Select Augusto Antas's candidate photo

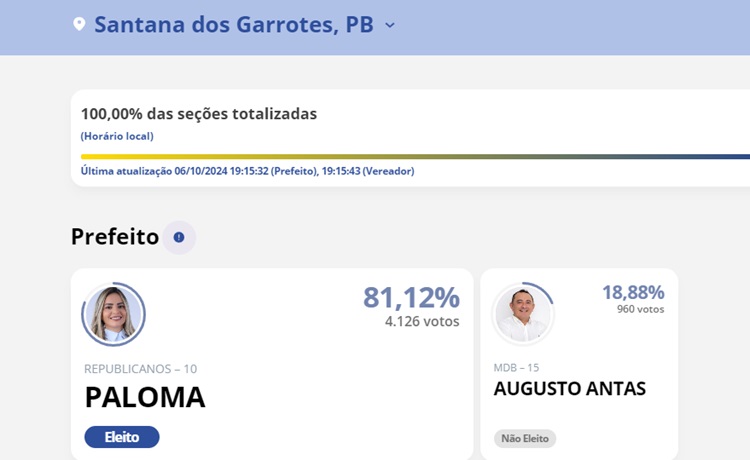[523, 315]
